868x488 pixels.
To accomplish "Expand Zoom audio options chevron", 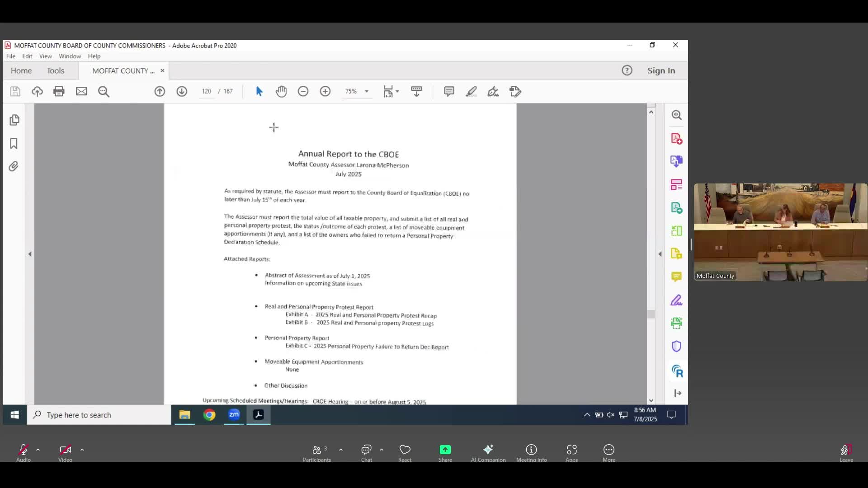I will point(38,450).
